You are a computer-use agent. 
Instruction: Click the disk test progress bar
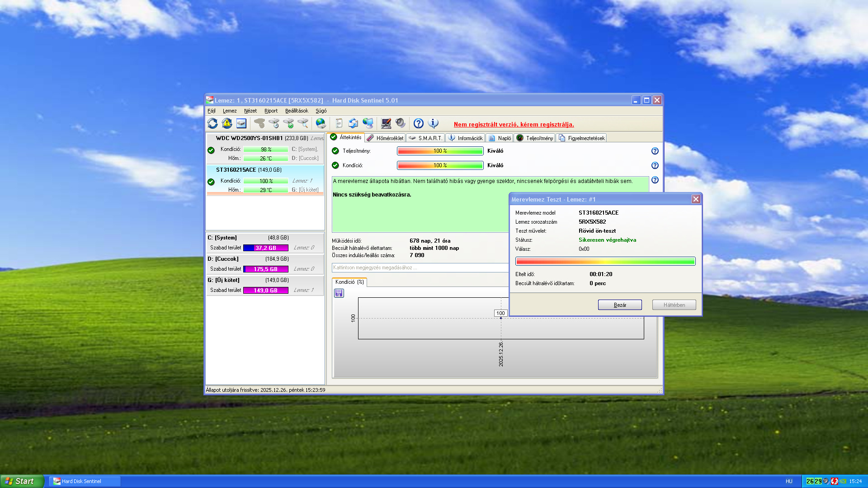[605, 261]
